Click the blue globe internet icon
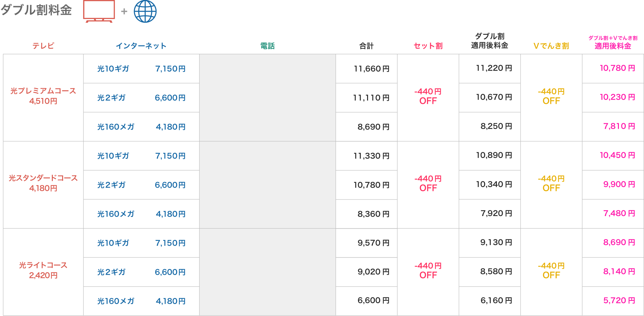 tap(145, 11)
